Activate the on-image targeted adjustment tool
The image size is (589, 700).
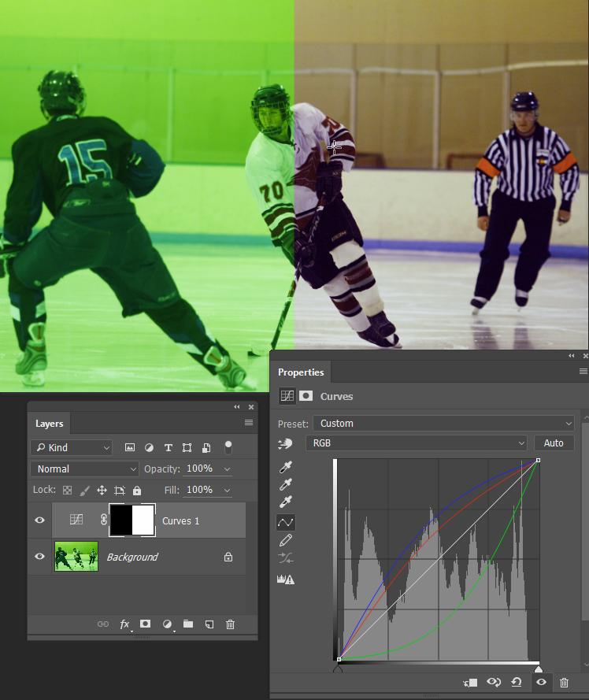285,443
